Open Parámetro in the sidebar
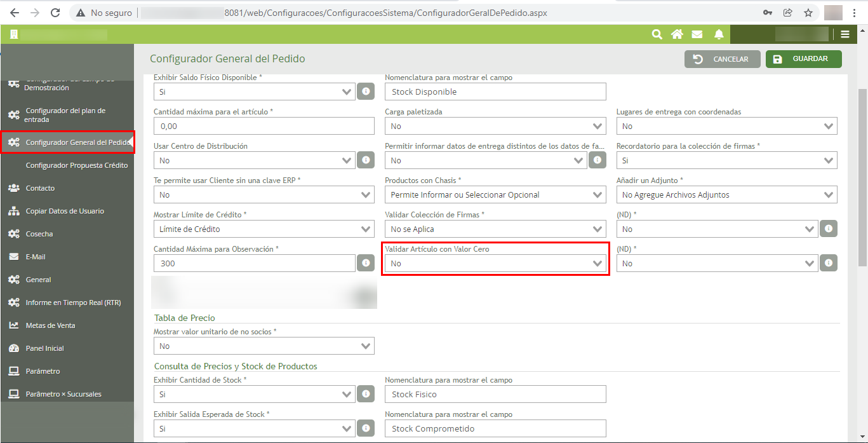 (67, 371)
